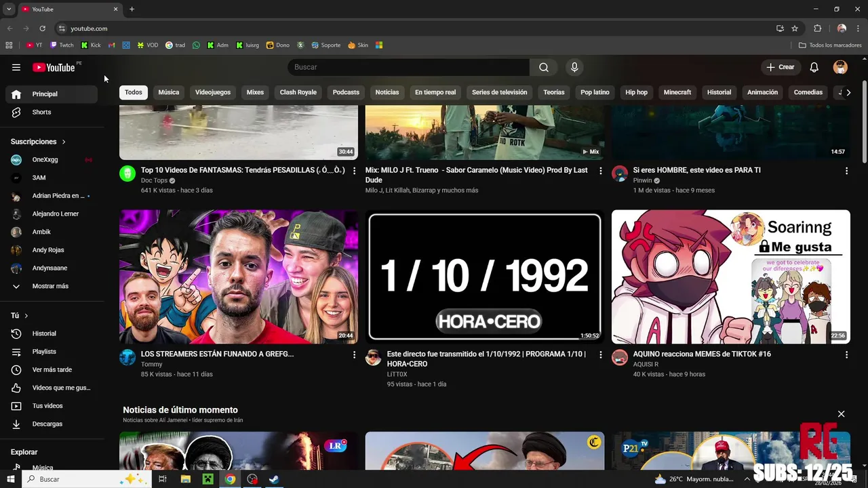The width and height of the screenshot is (868, 488).
Task: Open Historial in the sidebar
Action: pyautogui.click(x=52, y=333)
